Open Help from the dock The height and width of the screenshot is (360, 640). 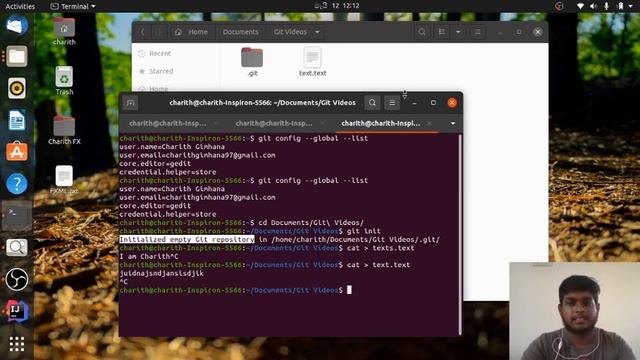(17, 184)
